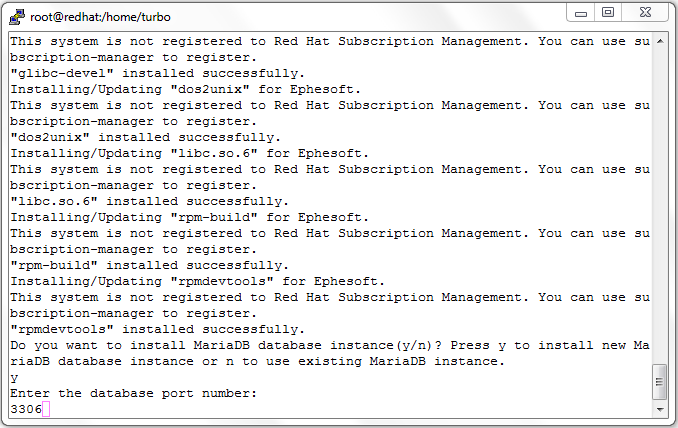
Task: Click the 'y' response line
Action: [x=14, y=378]
